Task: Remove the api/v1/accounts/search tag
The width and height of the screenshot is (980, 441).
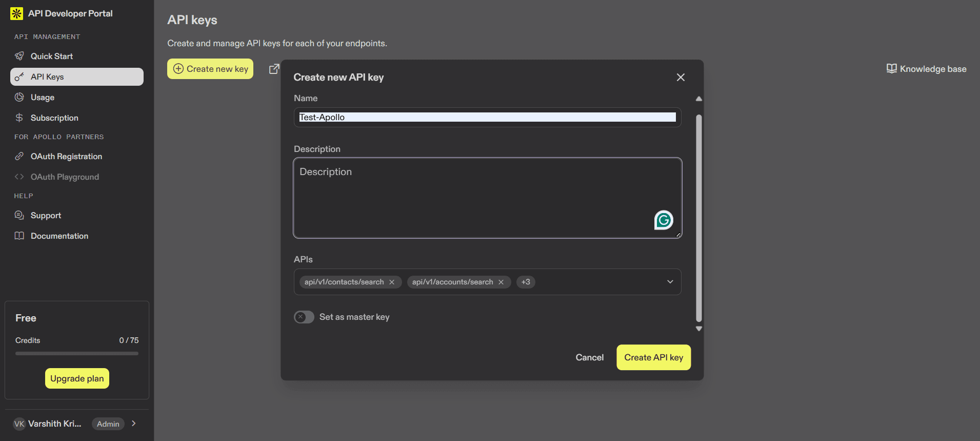Action: pyautogui.click(x=501, y=282)
